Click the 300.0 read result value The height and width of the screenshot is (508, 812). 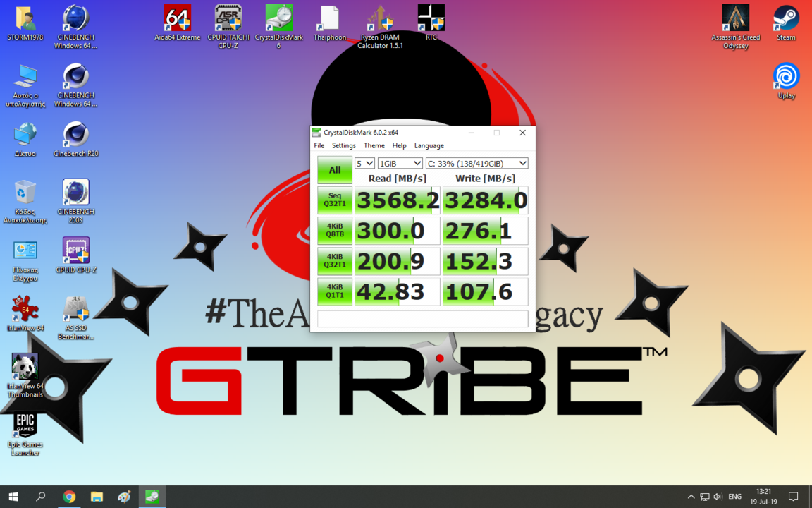[x=398, y=231]
